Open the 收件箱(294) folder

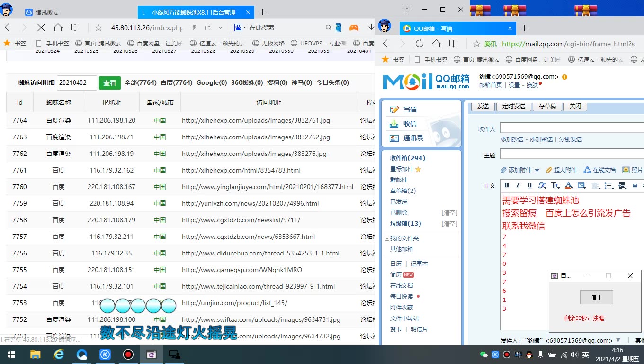tap(408, 158)
